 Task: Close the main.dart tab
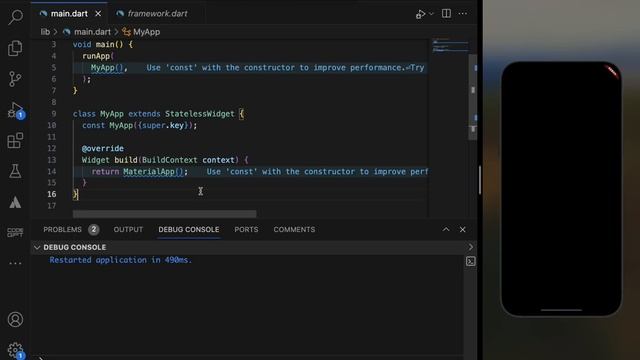tap(98, 13)
